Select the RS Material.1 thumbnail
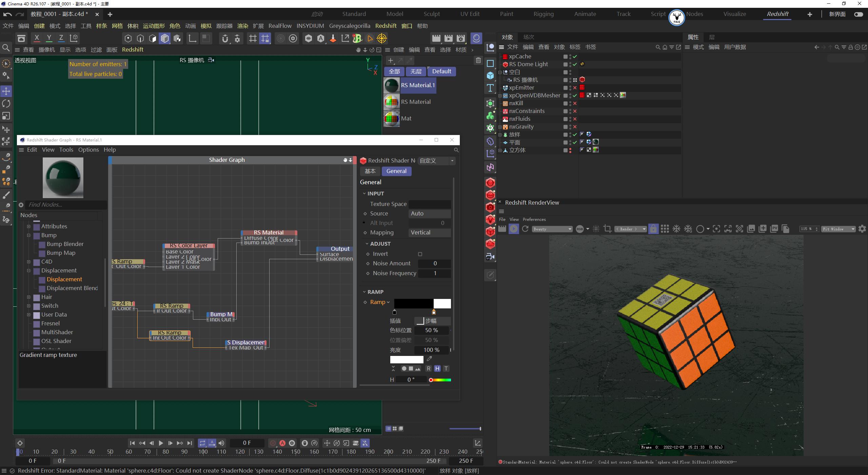The width and height of the screenshot is (868, 475). [x=391, y=85]
